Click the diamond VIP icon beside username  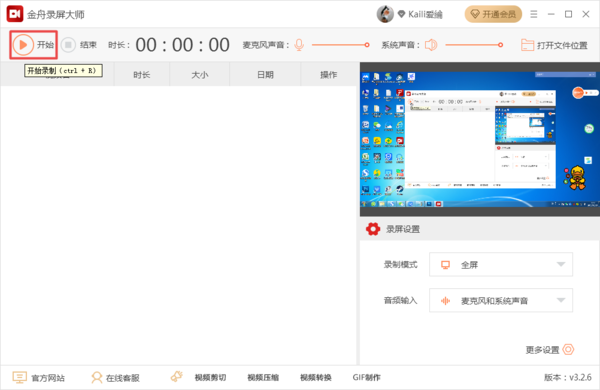401,14
